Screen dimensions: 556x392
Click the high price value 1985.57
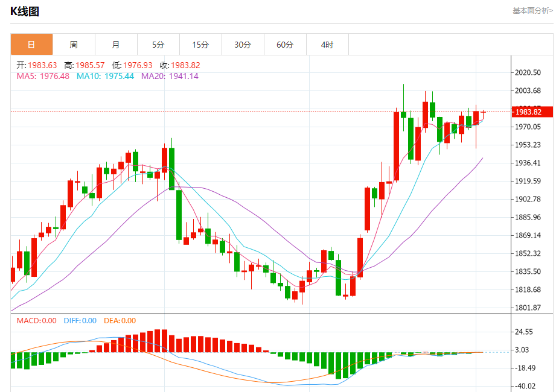pos(90,66)
